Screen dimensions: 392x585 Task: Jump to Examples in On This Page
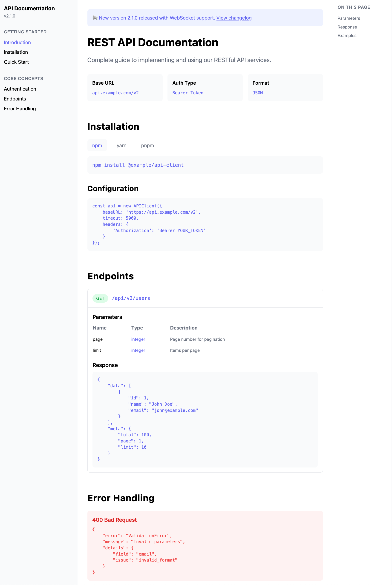(x=347, y=35)
